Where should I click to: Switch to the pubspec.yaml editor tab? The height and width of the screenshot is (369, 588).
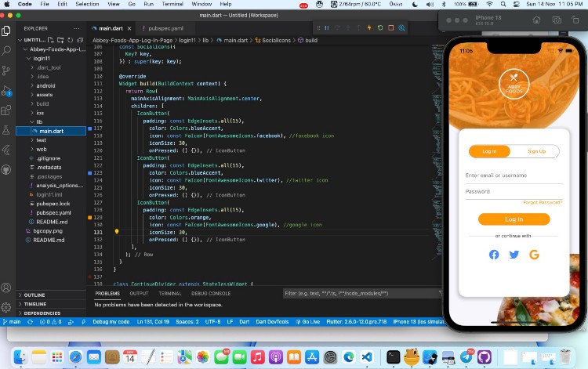point(165,28)
